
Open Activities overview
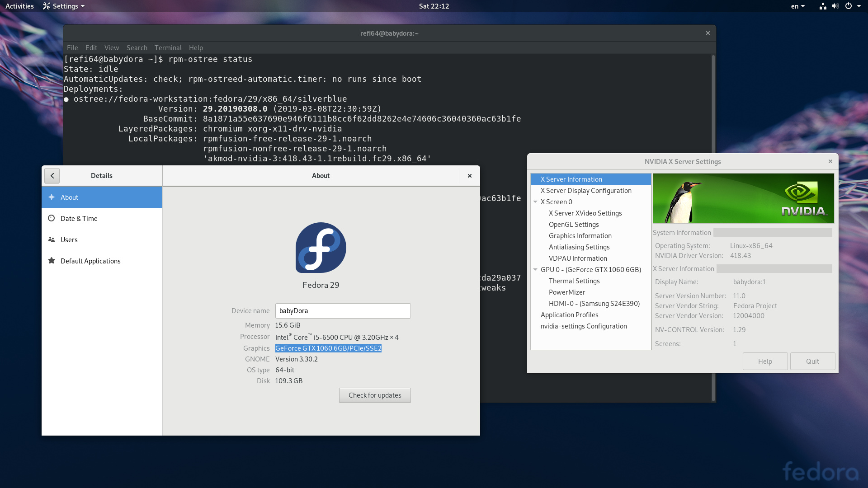19,6
